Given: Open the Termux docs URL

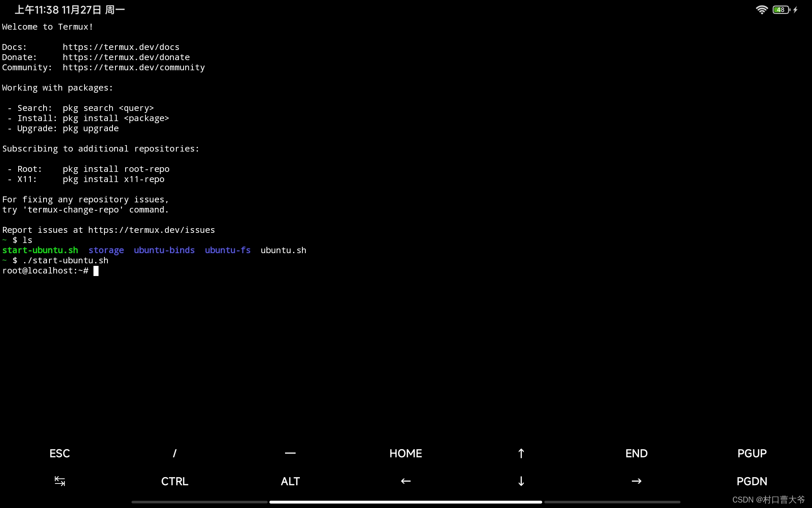Looking at the screenshot, I should click(x=121, y=47).
